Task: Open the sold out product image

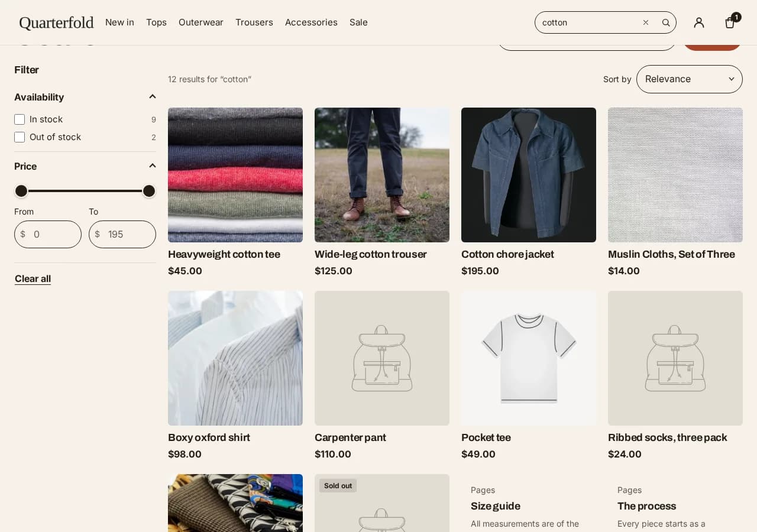Action: [382, 503]
